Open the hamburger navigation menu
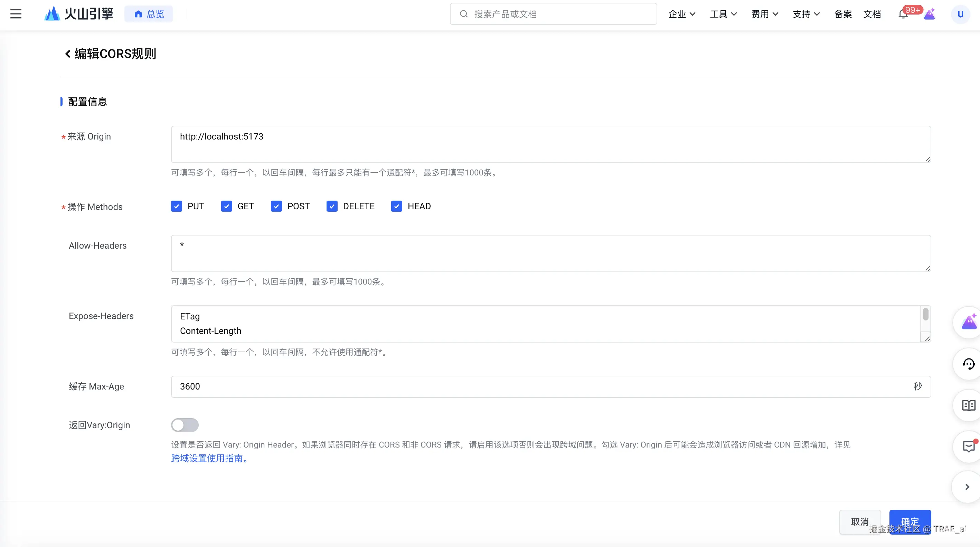980x547 pixels. click(x=16, y=14)
